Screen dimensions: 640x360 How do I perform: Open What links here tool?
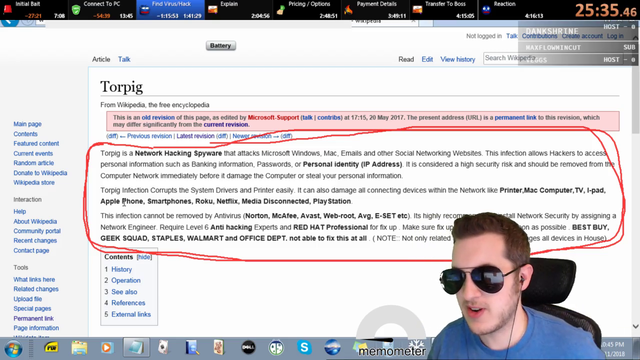(34, 280)
